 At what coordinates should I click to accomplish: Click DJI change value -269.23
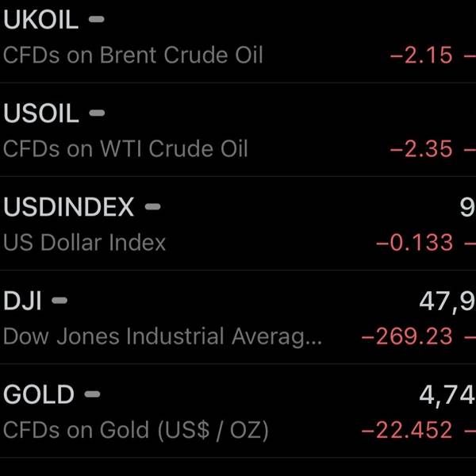coord(407,336)
